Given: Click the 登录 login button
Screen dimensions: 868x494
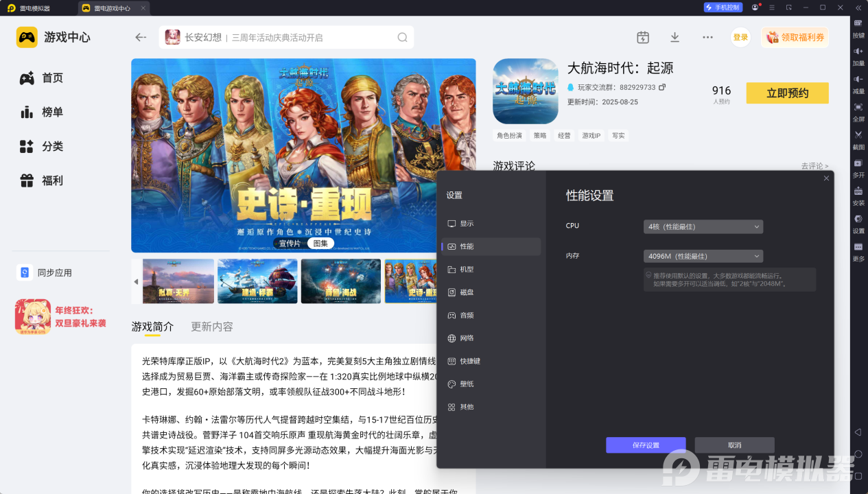Looking at the screenshot, I should coord(740,38).
